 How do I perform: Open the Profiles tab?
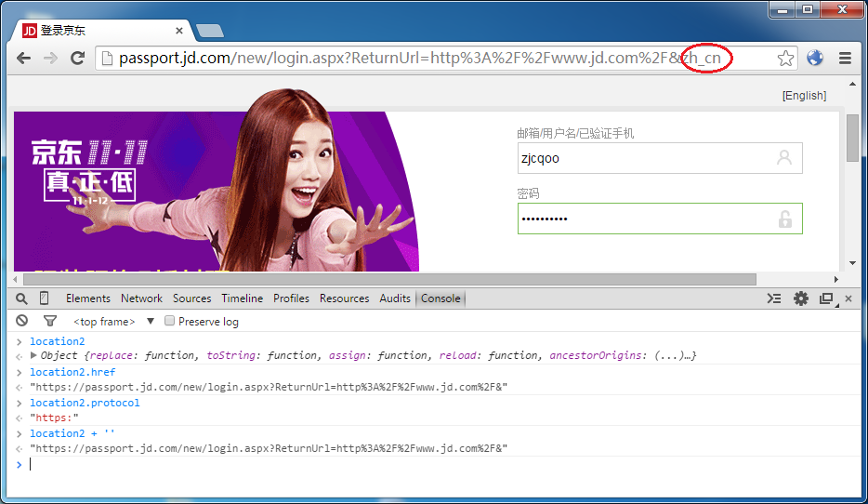pyautogui.click(x=291, y=298)
